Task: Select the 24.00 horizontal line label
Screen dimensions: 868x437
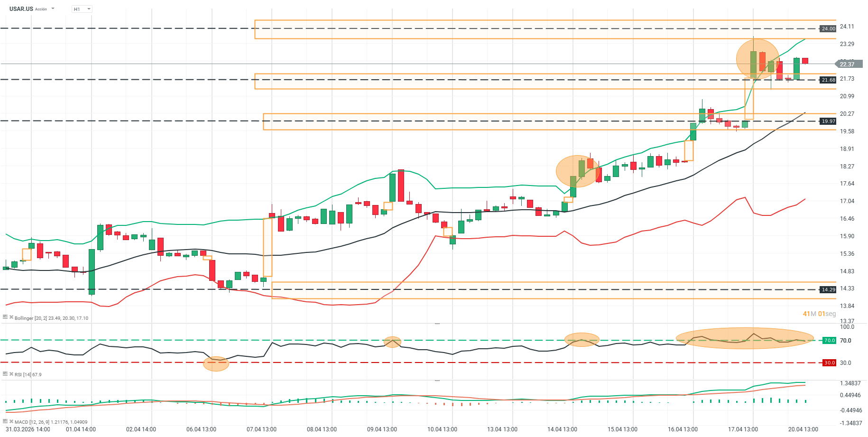Action: 828,29
